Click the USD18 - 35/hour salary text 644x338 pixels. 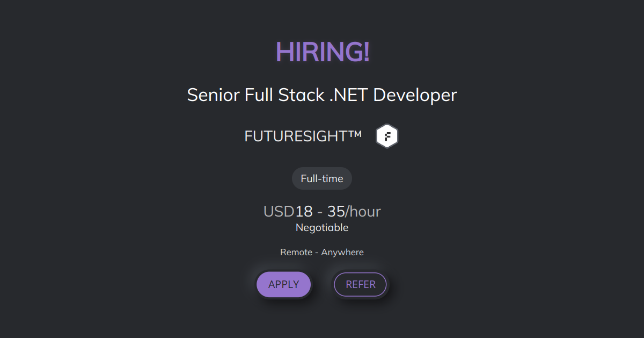pyautogui.click(x=321, y=211)
